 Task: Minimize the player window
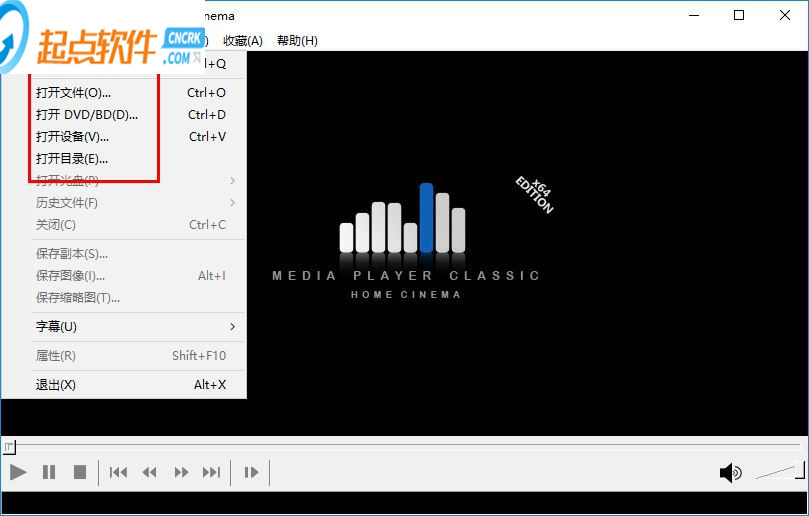694,15
